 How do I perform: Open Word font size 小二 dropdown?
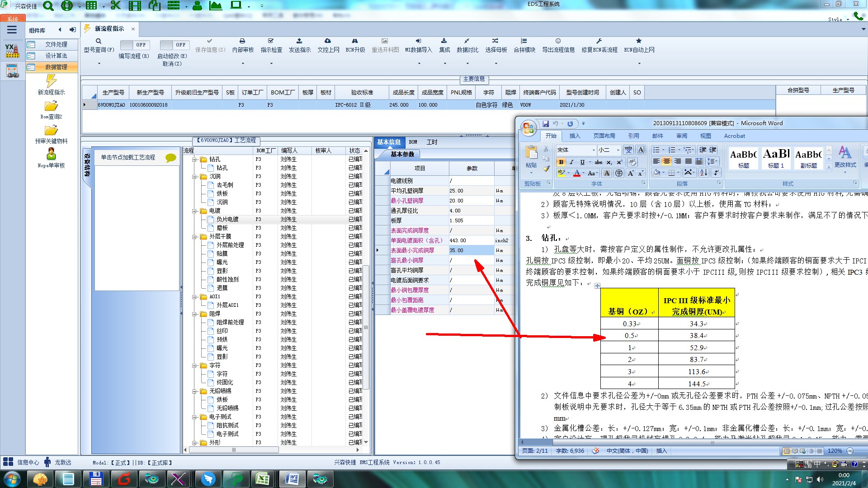pos(618,150)
